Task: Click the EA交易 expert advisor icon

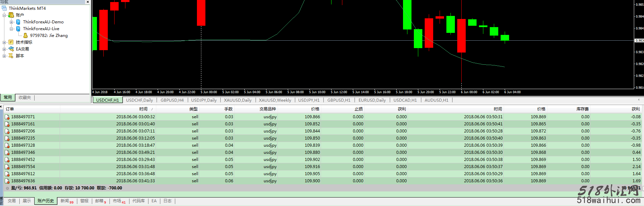Action: (x=11, y=49)
